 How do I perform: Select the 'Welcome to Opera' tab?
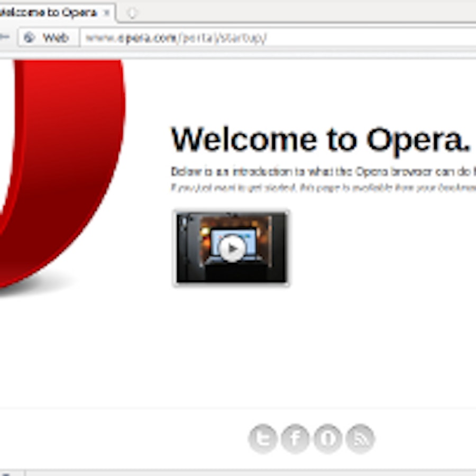pyautogui.click(x=50, y=12)
